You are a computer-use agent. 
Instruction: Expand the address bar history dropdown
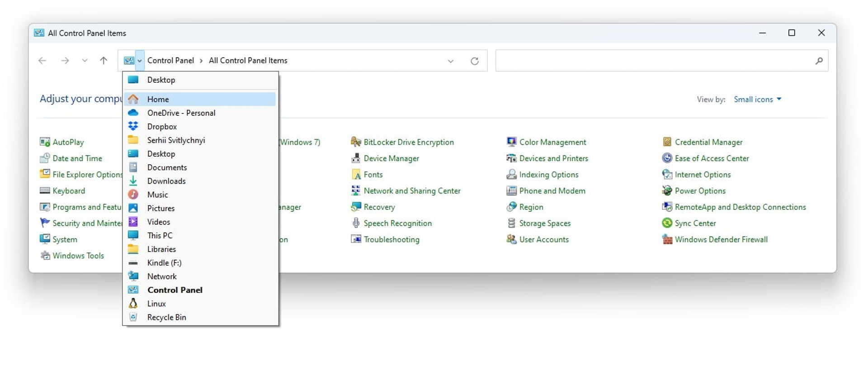(450, 61)
